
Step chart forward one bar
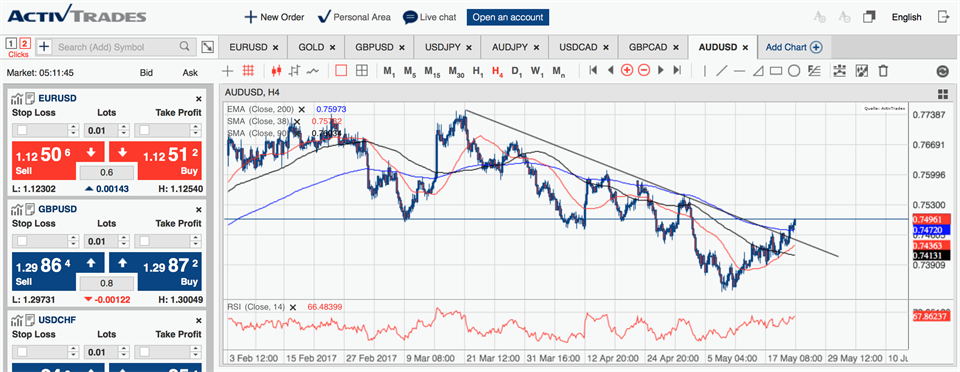pyautogui.click(x=661, y=71)
